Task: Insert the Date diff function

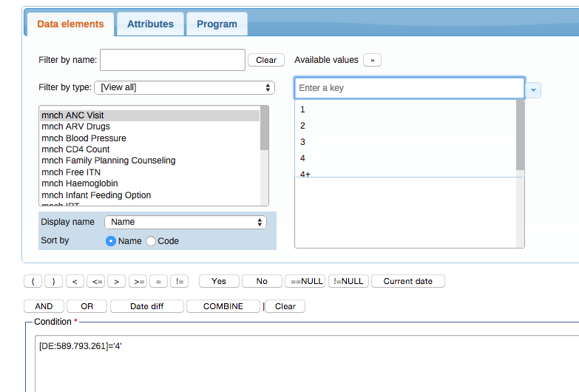Action: point(147,306)
